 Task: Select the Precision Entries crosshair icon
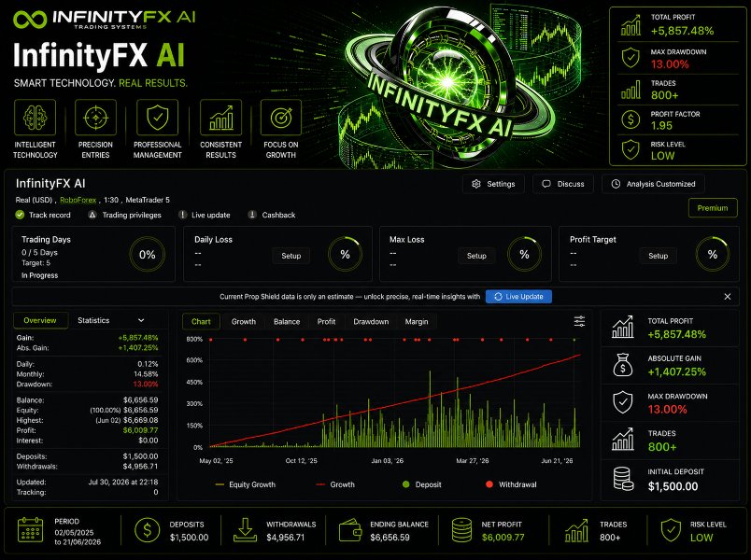96,118
